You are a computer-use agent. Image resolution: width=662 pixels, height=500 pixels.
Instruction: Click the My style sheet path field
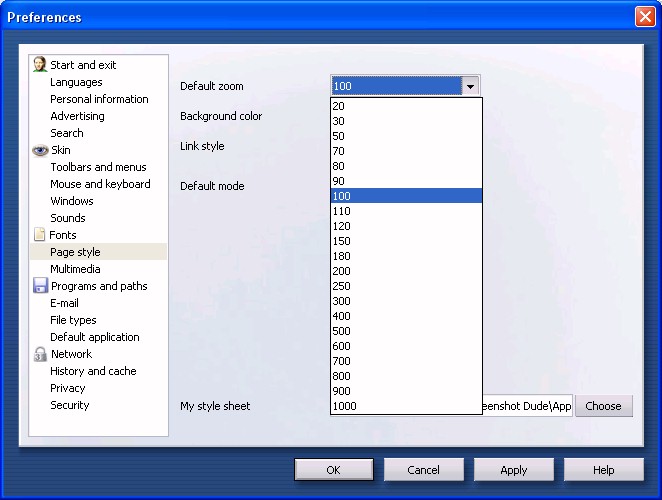coord(528,406)
